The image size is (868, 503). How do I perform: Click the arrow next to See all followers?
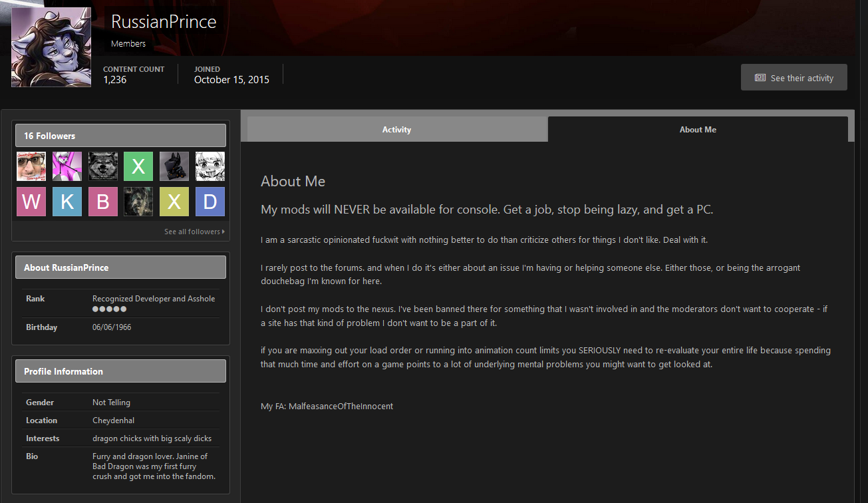[x=223, y=232]
